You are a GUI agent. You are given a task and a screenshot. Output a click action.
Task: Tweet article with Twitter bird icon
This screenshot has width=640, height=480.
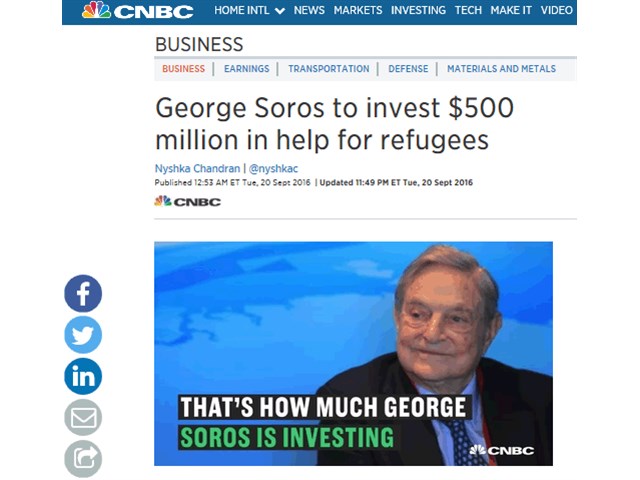click(x=83, y=335)
